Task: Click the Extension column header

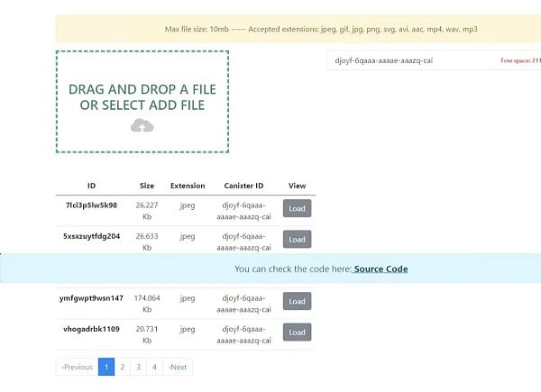Action: pyautogui.click(x=188, y=186)
